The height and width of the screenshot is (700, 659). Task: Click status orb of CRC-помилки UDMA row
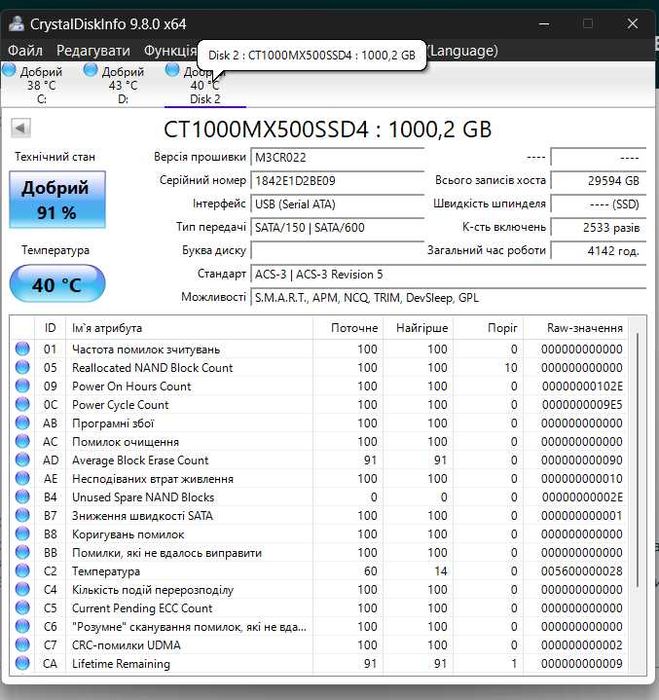[x=22, y=645]
